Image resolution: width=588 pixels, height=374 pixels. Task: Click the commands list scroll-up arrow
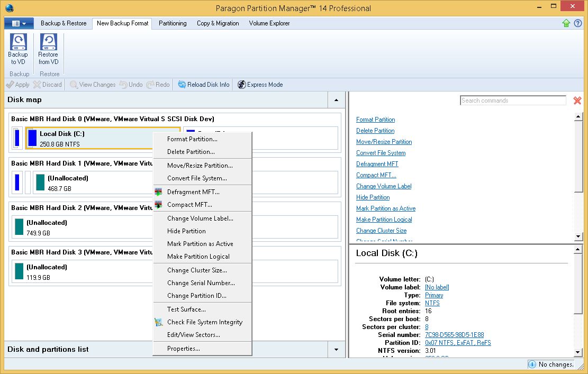coord(578,117)
